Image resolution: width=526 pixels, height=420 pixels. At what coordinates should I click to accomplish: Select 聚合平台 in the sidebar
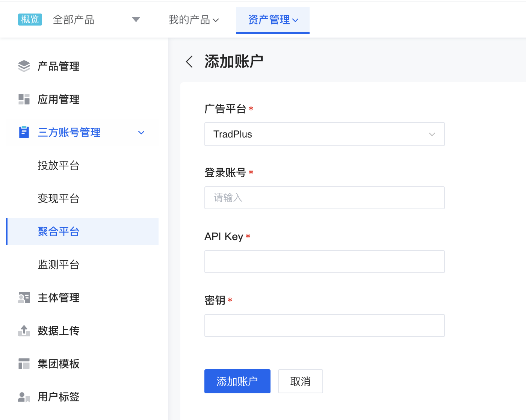pos(58,231)
